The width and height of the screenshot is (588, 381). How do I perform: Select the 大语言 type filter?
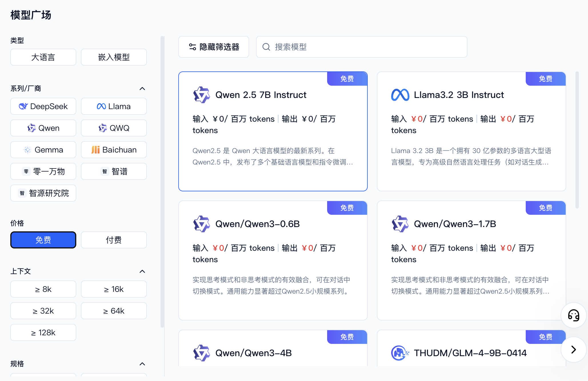43,57
